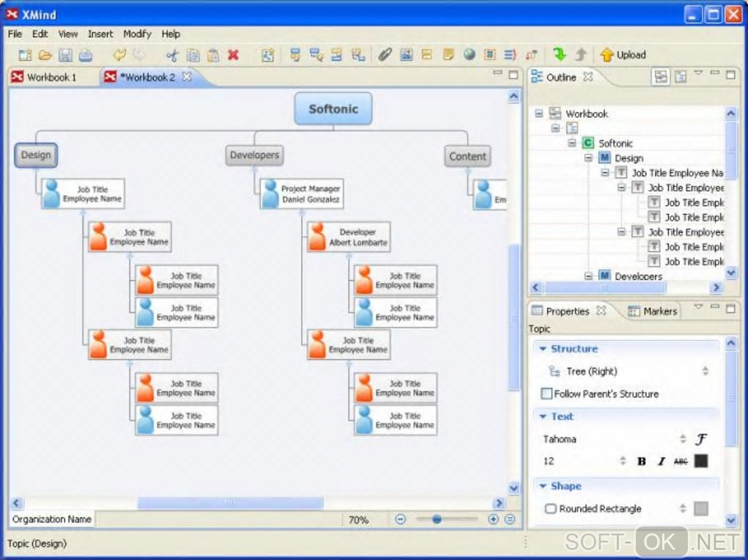Save the workbook using the floppy icon

click(65, 55)
